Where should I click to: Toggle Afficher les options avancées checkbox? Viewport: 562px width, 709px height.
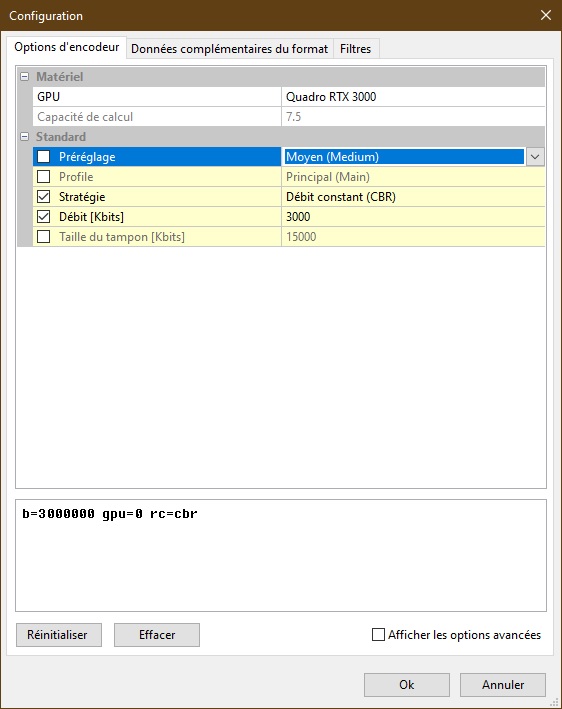point(378,635)
